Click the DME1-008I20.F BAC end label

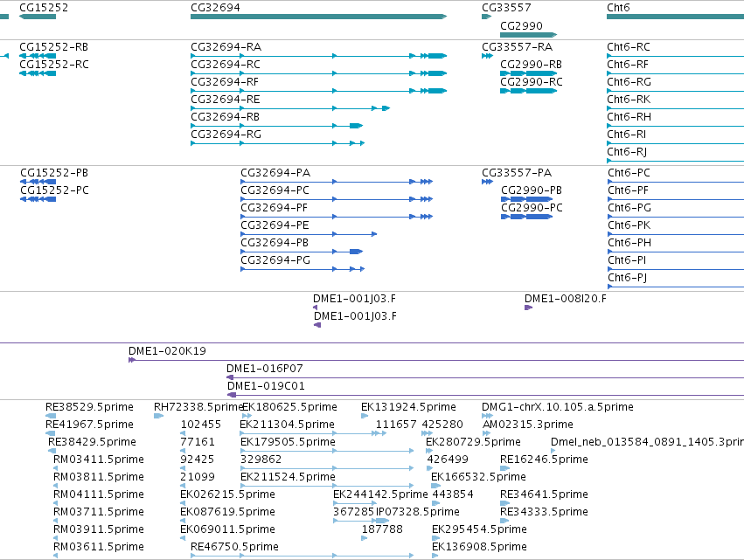(565, 299)
